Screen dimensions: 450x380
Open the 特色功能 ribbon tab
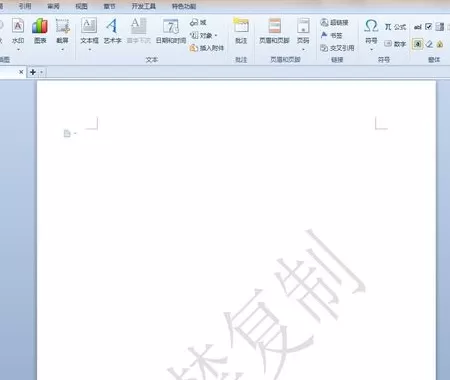(x=184, y=6)
